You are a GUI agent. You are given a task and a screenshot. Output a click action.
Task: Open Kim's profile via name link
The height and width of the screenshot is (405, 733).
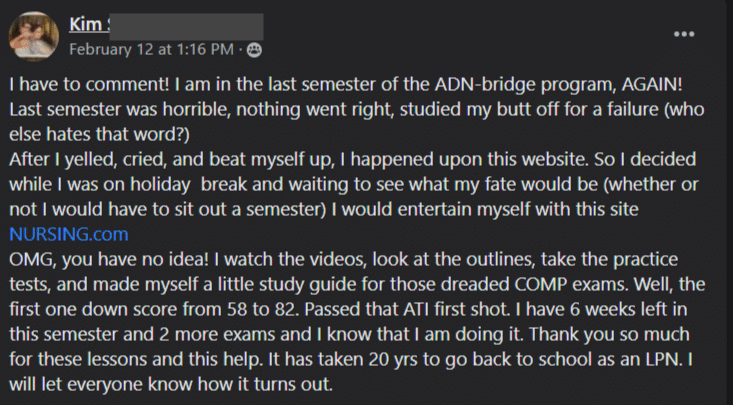(86, 24)
